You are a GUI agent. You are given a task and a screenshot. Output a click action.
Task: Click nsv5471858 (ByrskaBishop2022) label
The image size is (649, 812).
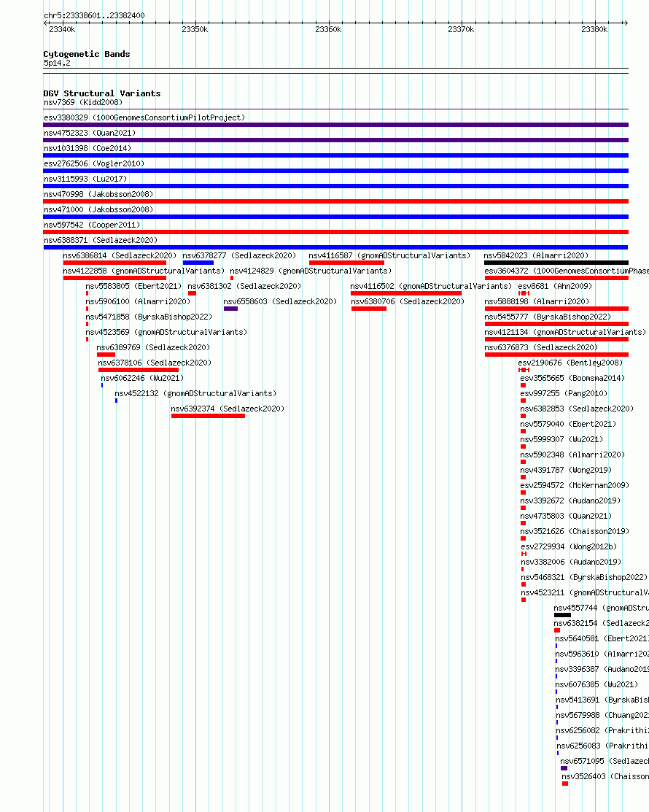(x=149, y=317)
